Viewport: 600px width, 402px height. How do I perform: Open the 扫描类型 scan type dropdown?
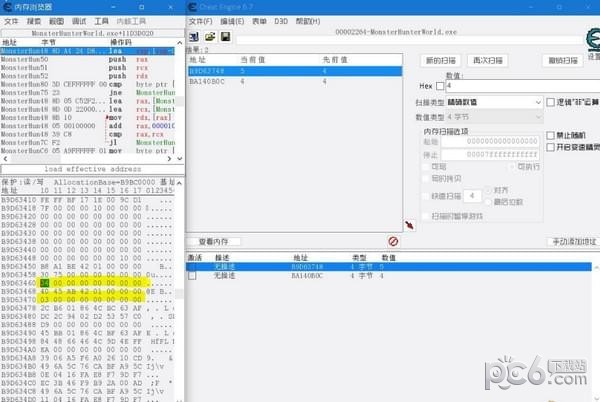[494, 102]
